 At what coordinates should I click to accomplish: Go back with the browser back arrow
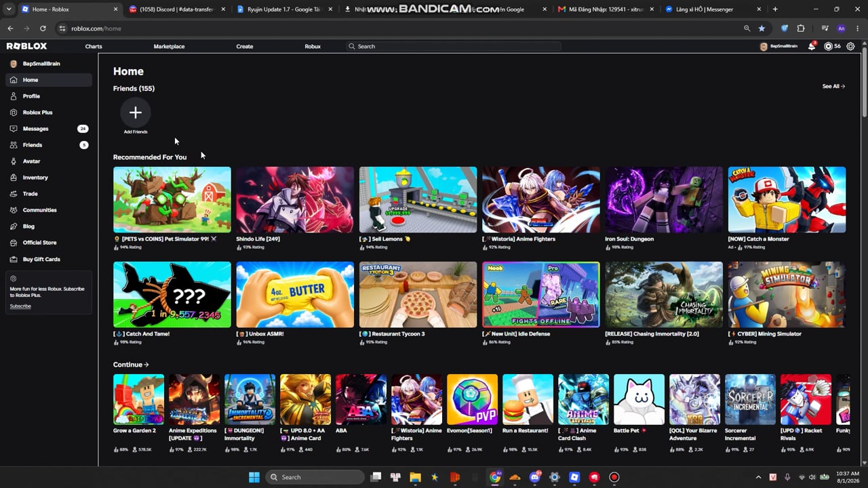click(x=10, y=28)
